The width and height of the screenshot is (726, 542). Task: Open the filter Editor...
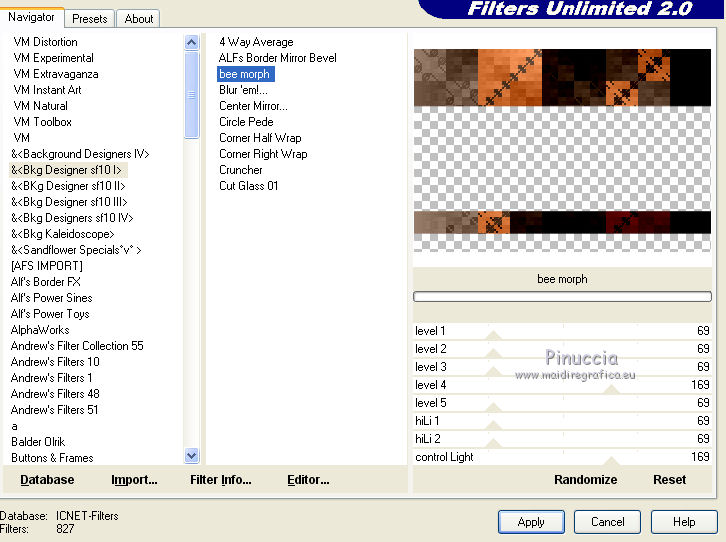[308, 480]
